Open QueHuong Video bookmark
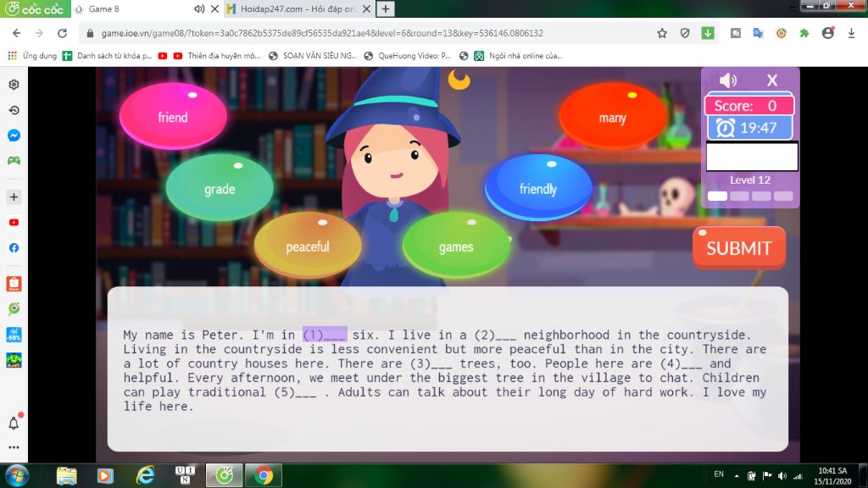 pyautogui.click(x=408, y=56)
